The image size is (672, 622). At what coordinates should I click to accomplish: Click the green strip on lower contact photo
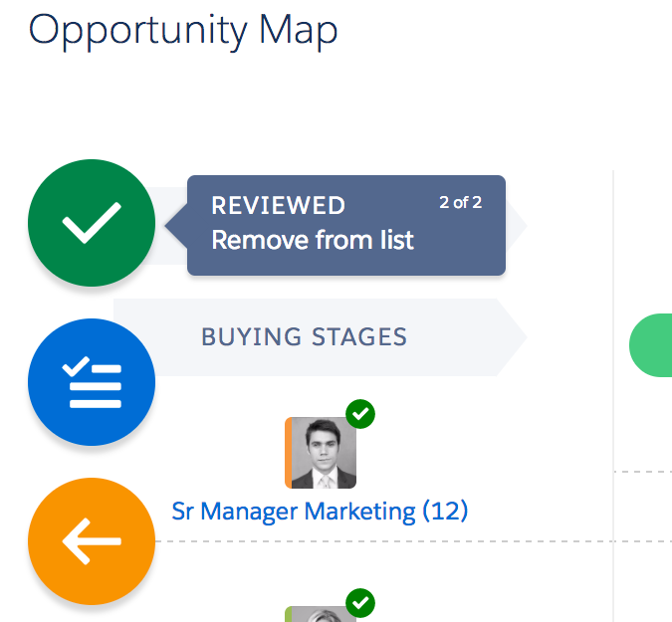click(x=289, y=614)
